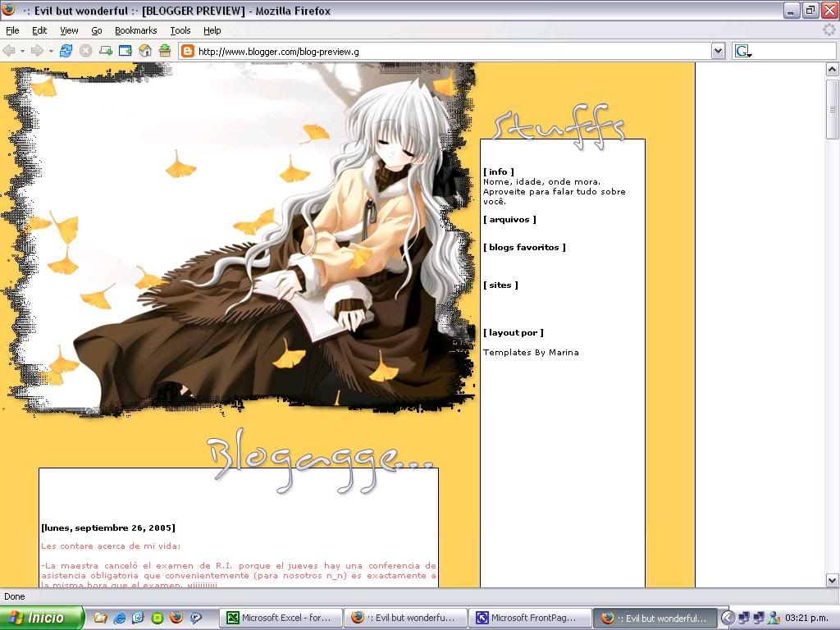
Task: Go to the Home page icon
Action: click(145, 51)
